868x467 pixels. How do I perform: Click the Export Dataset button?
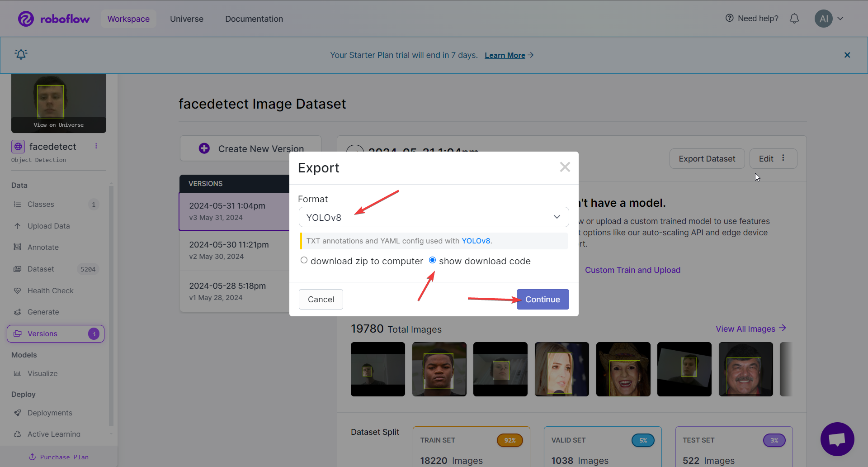(x=707, y=159)
